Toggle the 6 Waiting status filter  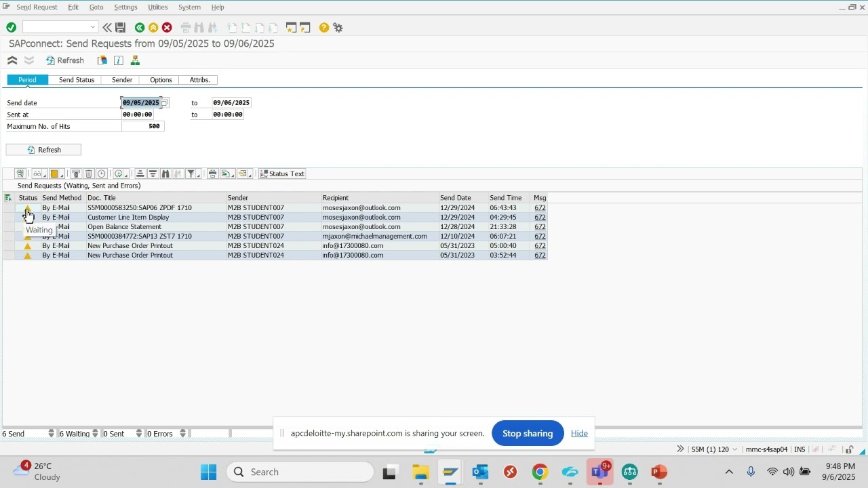pos(79,434)
